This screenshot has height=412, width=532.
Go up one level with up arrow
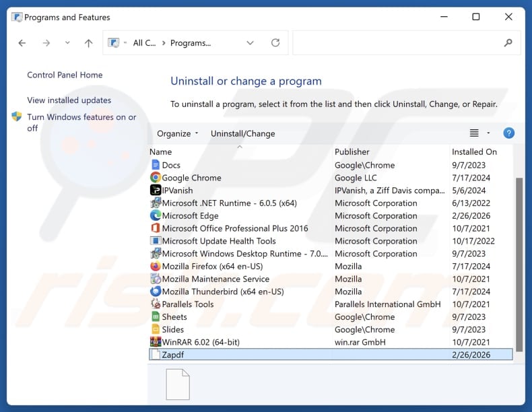(x=88, y=43)
